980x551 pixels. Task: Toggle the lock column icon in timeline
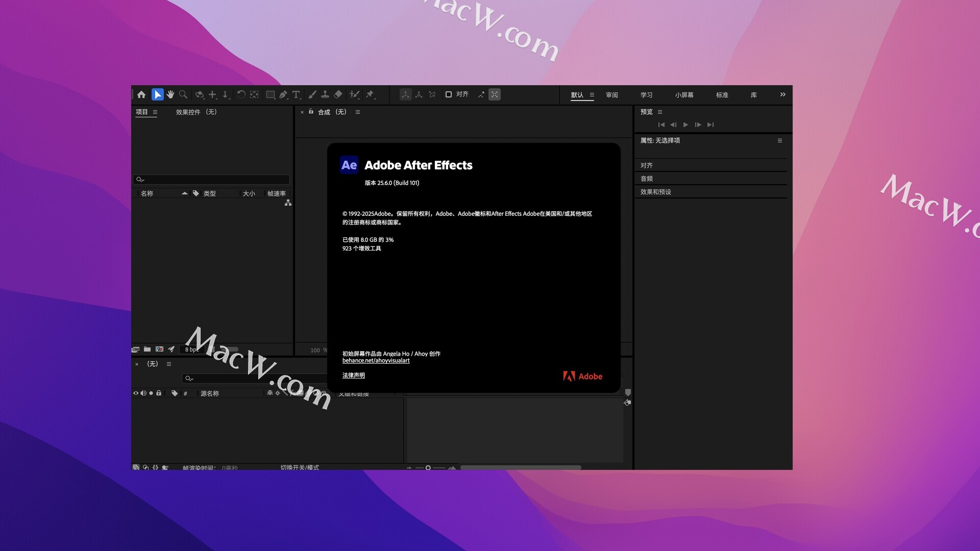pyautogui.click(x=159, y=393)
